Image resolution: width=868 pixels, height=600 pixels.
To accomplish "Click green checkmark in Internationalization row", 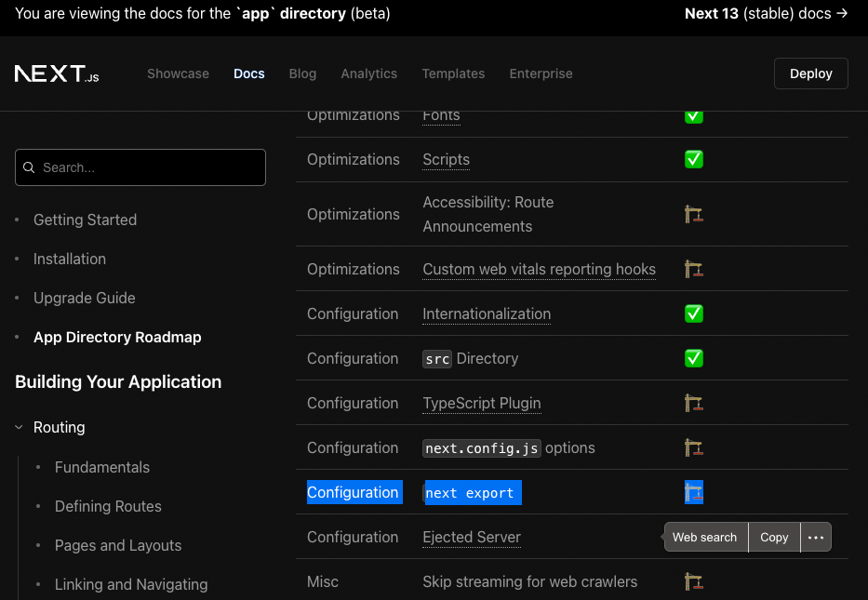I will 694,313.
